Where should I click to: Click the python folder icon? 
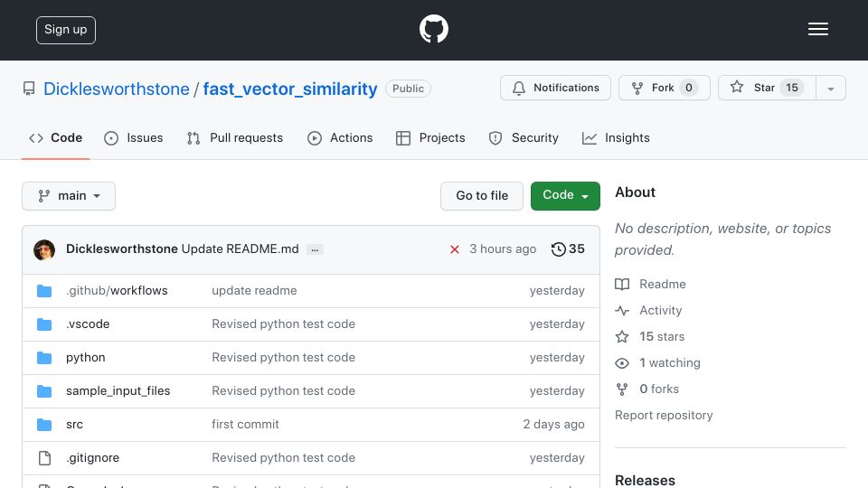[44, 358]
